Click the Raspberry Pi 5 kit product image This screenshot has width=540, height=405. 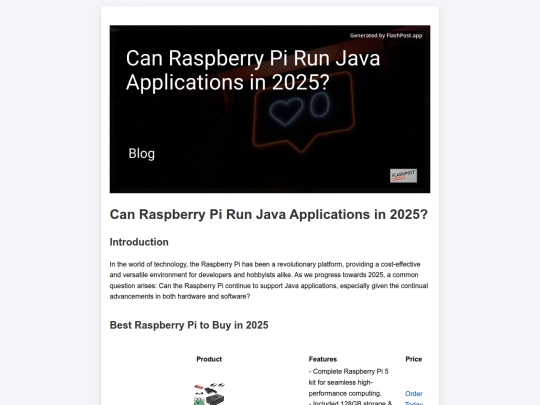pos(209,394)
